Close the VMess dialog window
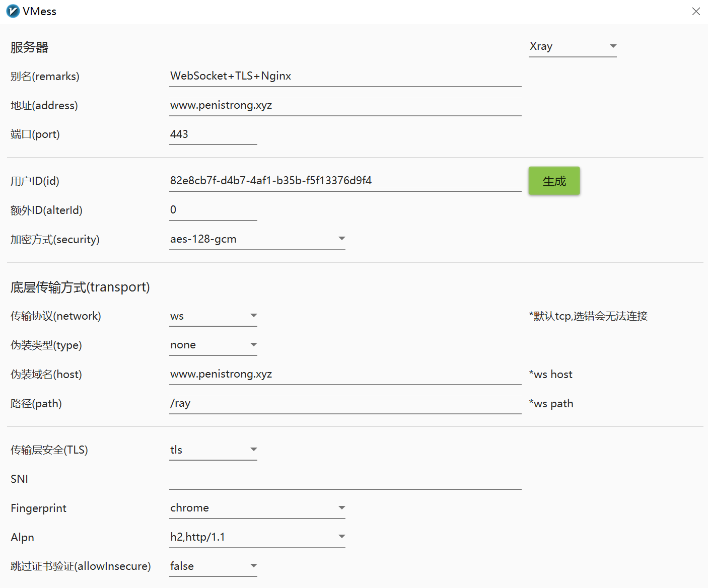Image resolution: width=708 pixels, height=588 pixels. click(x=696, y=11)
